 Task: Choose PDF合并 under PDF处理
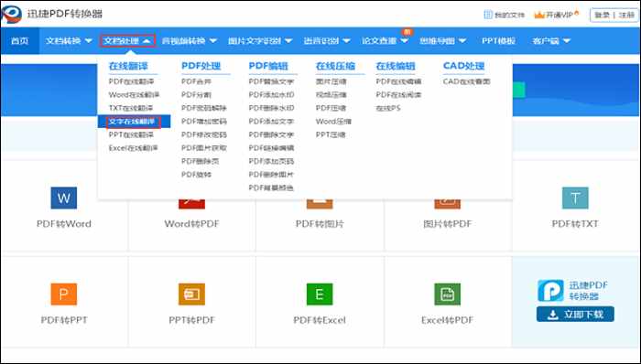[196, 81]
